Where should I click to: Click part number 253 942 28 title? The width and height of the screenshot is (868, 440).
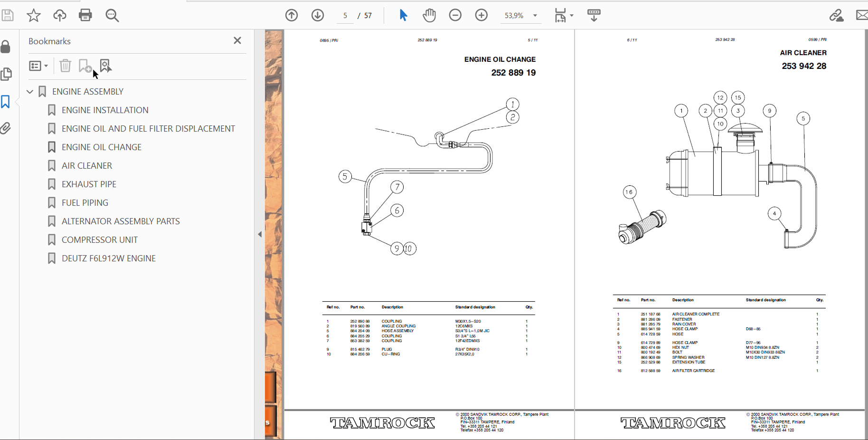804,66
